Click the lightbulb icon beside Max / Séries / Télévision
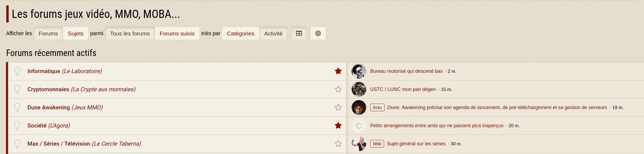The width and height of the screenshot is (644, 154). click(17, 144)
